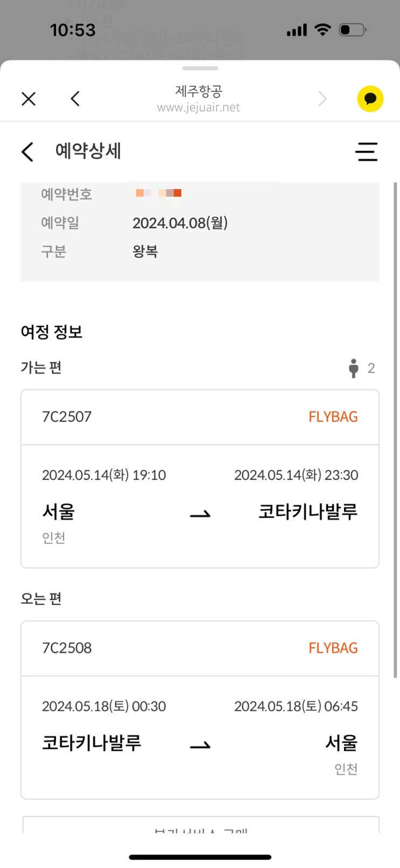Tap the return flight direction arrow

tap(200, 746)
